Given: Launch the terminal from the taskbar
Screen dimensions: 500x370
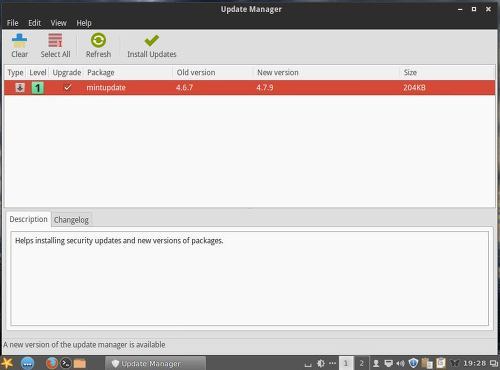Looking at the screenshot, I should point(66,363).
